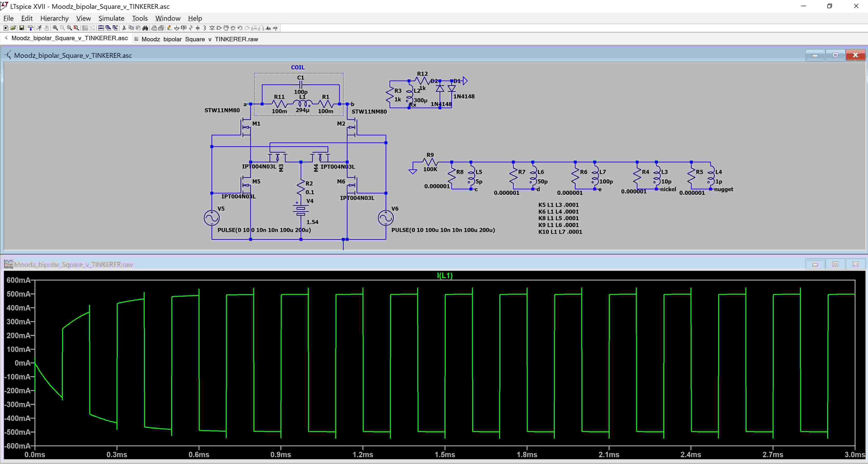
Task: Select the Resistor component tool
Action: (x=191, y=28)
